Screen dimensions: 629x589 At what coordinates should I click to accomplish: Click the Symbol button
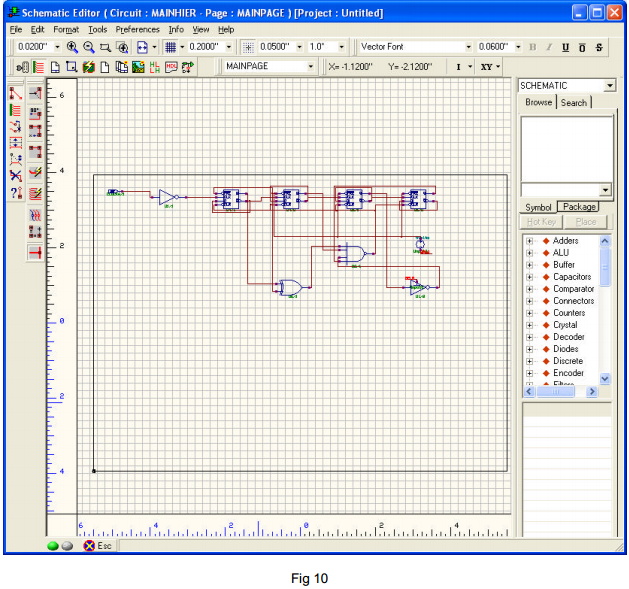tap(538, 207)
